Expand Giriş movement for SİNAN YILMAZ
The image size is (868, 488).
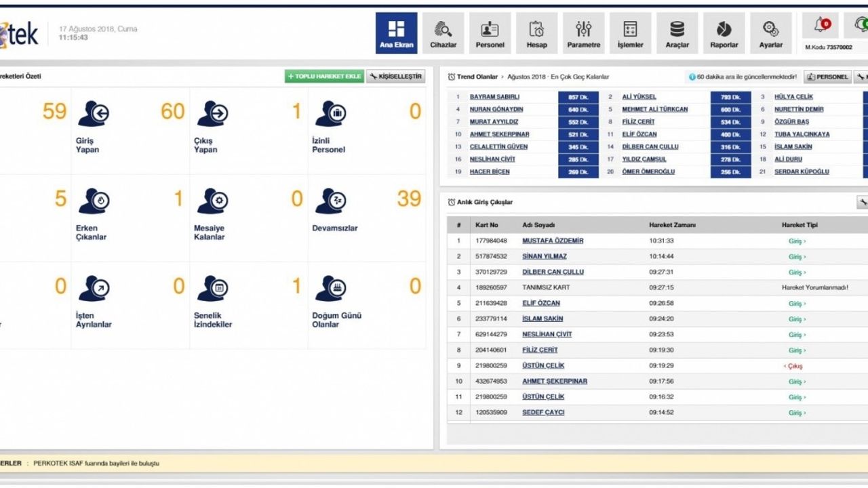pos(797,257)
